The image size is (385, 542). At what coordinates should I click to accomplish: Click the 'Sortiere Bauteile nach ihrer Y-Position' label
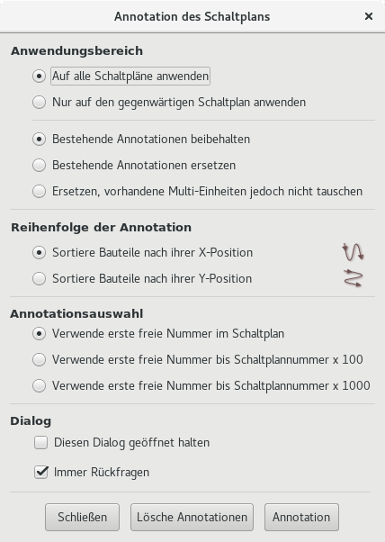tap(152, 279)
